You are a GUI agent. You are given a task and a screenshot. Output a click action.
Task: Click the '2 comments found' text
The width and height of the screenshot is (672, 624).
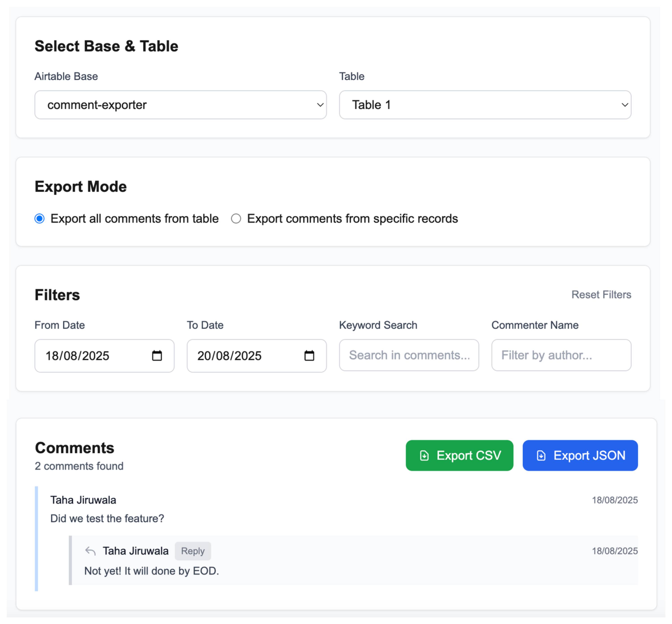(79, 466)
